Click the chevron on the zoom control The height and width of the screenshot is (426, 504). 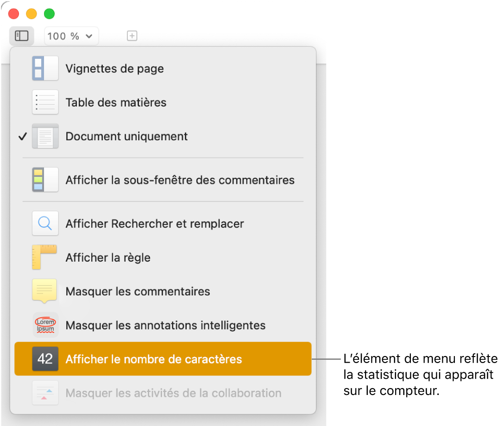[89, 36]
